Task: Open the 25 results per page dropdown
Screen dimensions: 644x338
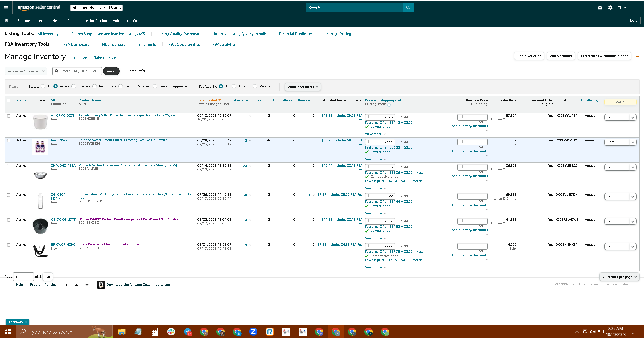Action: 619,277
